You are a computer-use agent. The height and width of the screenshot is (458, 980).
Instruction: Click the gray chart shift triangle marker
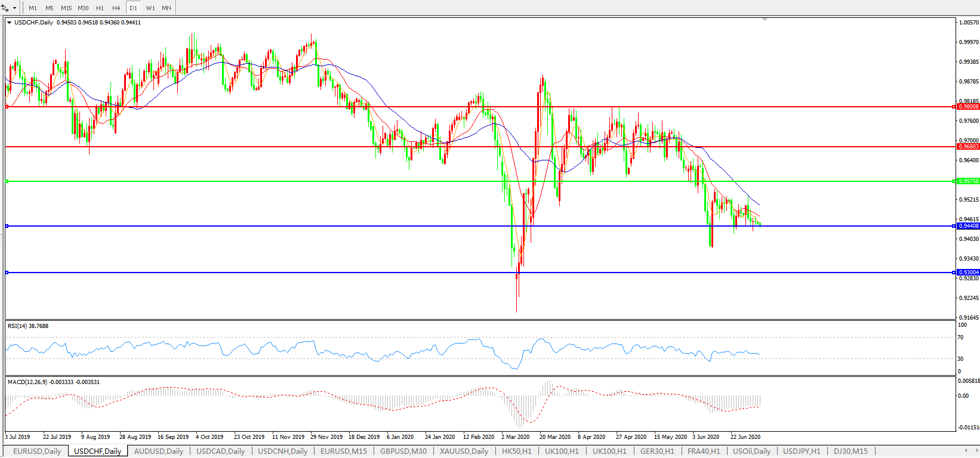click(765, 20)
